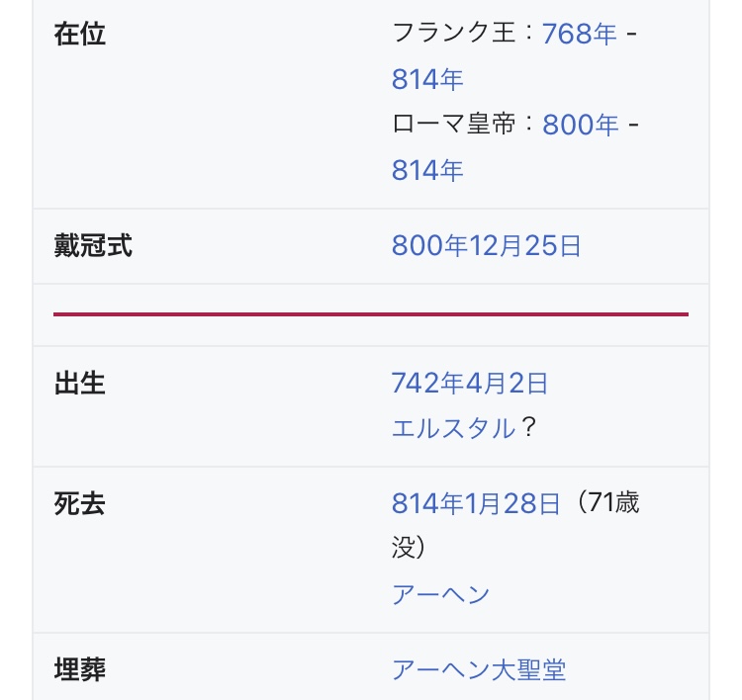742x700 pixels.
Task: Open the 814年 link ending フランク王 reign
Action: click(427, 79)
